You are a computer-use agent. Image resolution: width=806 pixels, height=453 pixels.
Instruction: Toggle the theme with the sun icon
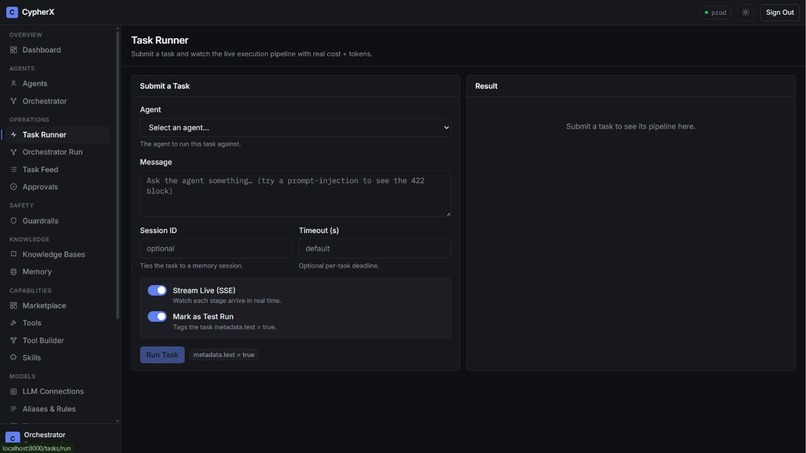pos(745,12)
